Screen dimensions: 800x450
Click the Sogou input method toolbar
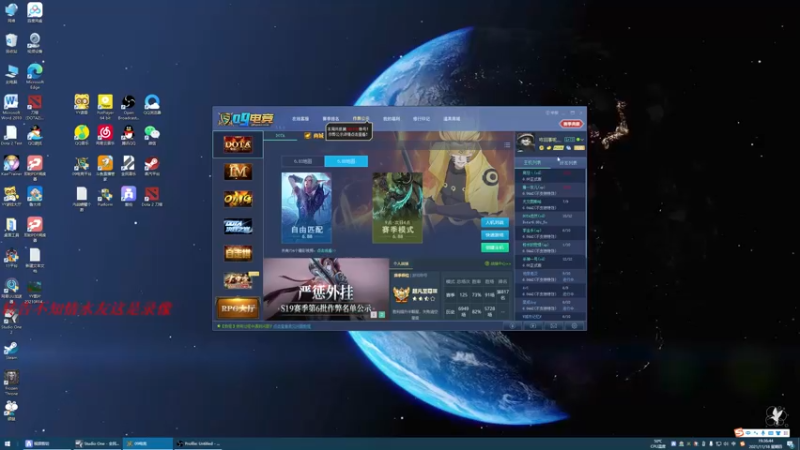(761, 433)
